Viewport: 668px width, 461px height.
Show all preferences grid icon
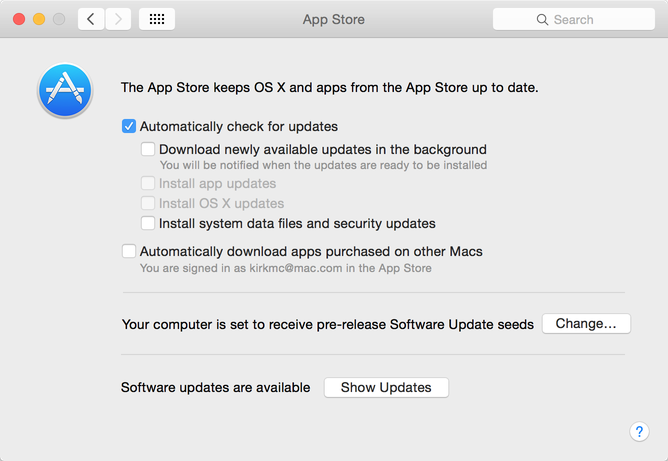[x=157, y=19]
